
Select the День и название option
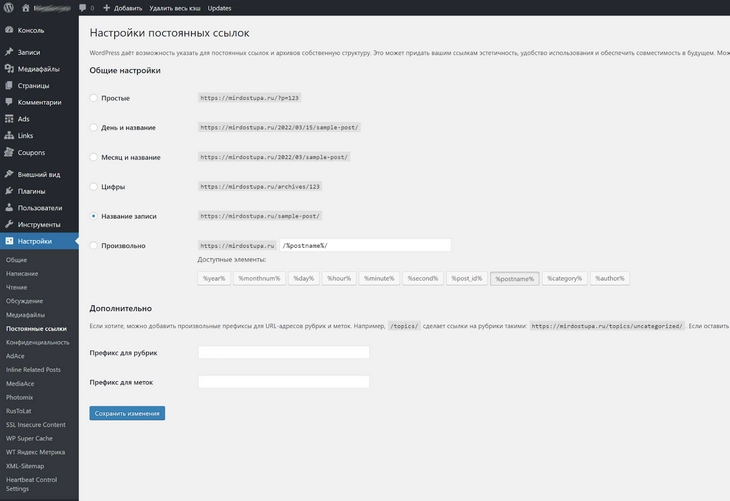tap(94, 127)
